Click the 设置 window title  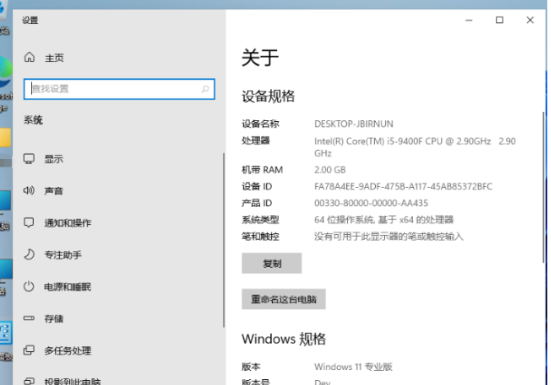pyautogui.click(x=30, y=20)
